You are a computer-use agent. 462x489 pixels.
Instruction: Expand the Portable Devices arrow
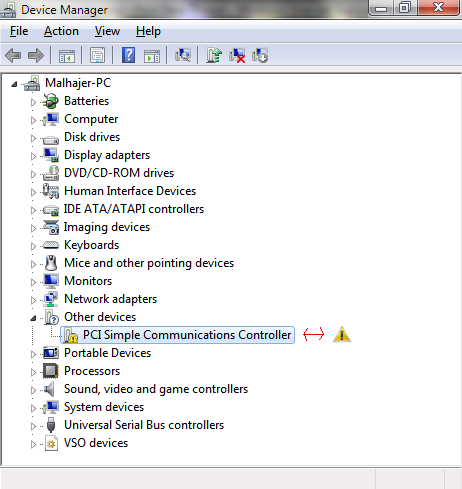[33, 354]
